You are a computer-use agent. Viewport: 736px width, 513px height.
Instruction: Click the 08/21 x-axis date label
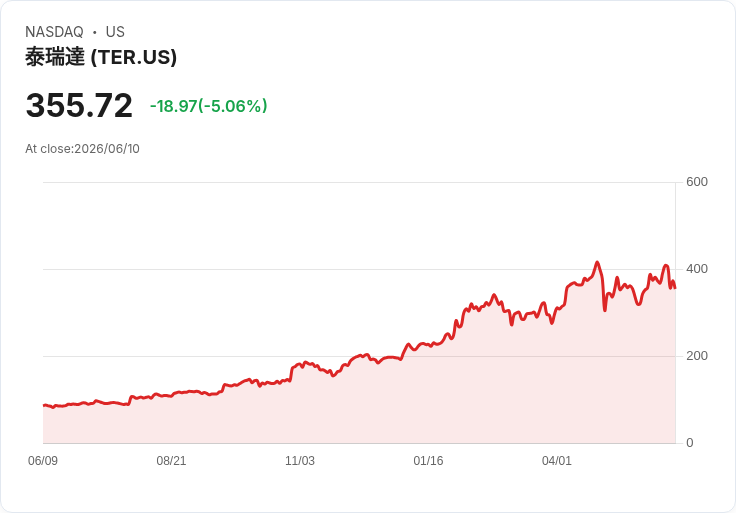coord(171,460)
